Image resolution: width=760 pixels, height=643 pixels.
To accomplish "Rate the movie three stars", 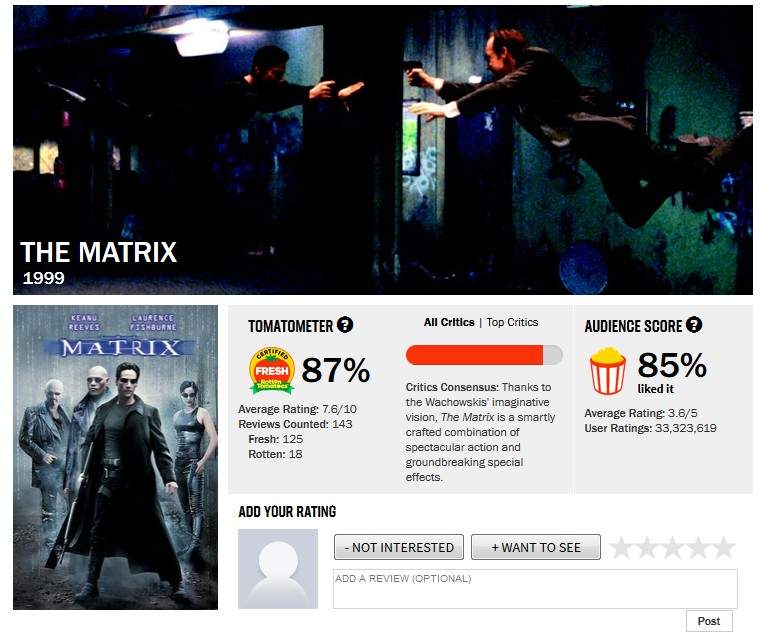I will [x=672, y=548].
